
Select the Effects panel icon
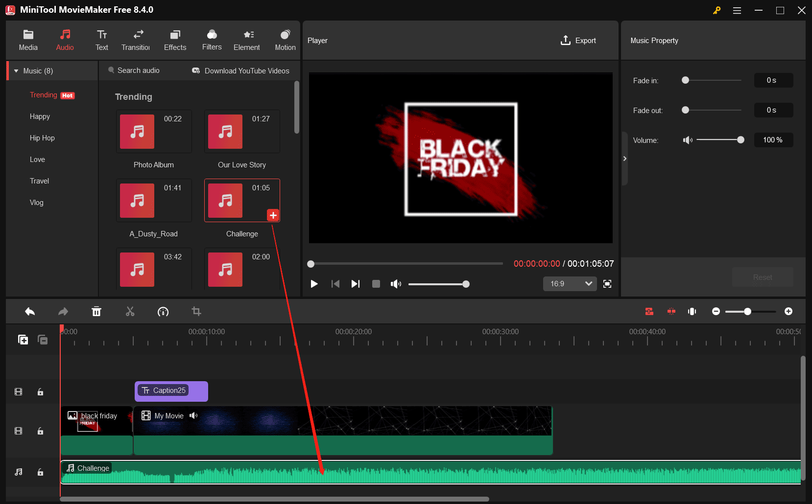pyautogui.click(x=175, y=39)
